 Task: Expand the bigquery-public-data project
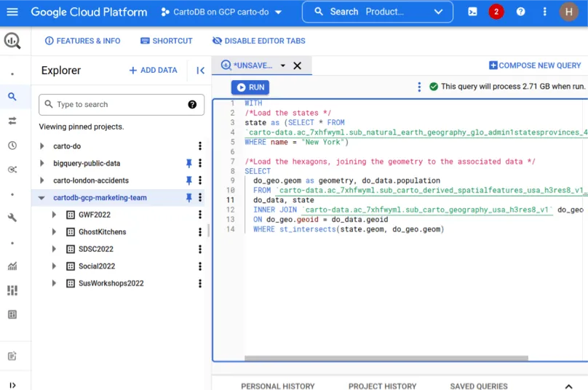tap(42, 163)
